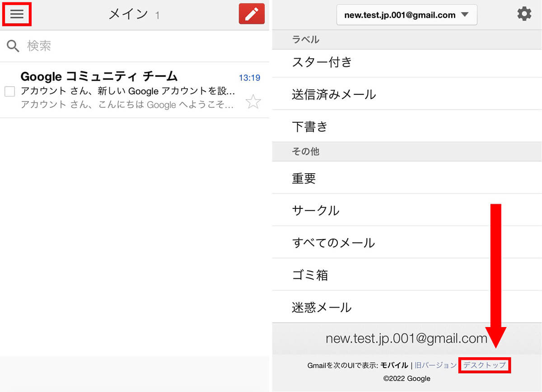Click sender name Google コミュニティ チーム

(x=99, y=76)
